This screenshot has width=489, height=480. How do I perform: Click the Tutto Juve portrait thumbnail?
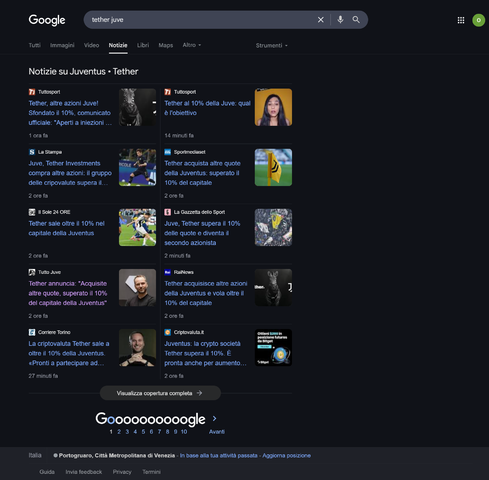click(x=137, y=287)
